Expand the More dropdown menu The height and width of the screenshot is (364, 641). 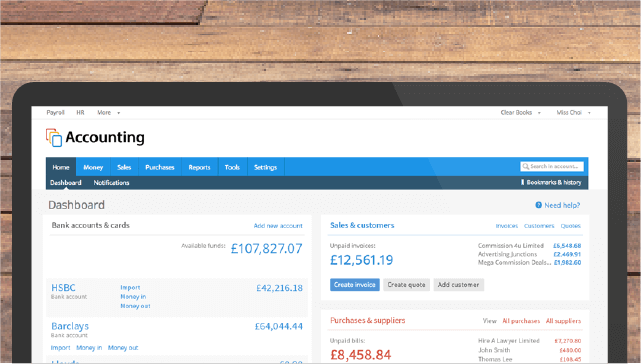108,112
